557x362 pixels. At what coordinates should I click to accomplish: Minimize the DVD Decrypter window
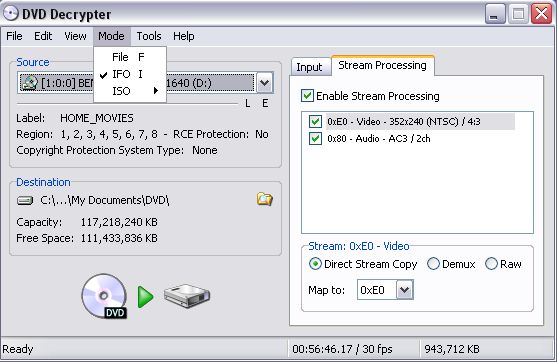click(495, 14)
